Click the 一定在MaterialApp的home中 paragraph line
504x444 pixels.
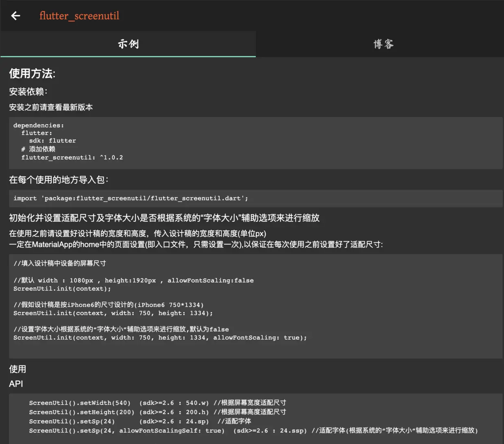point(196,245)
